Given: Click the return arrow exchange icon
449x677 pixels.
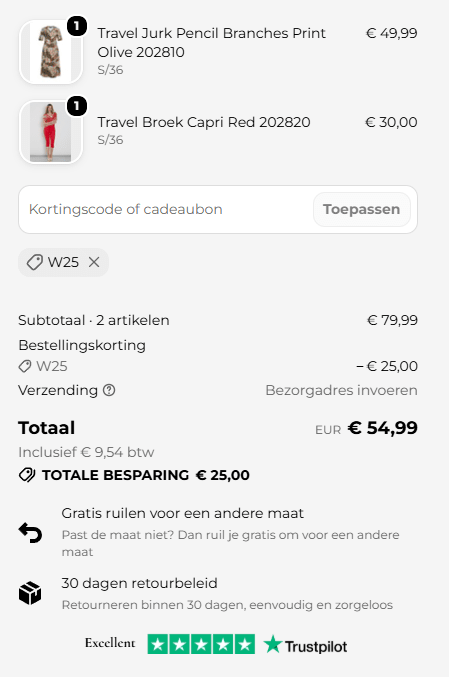Looking at the screenshot, I should [x=30, y=532].
